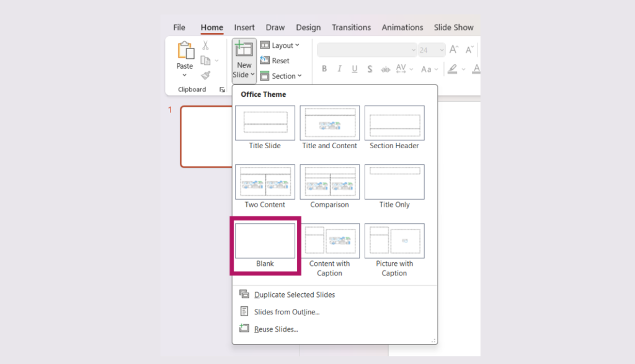This screenshot has width=635, height=364.
Task: Switch to the Animations tab
Action: (x=402, y=27)
